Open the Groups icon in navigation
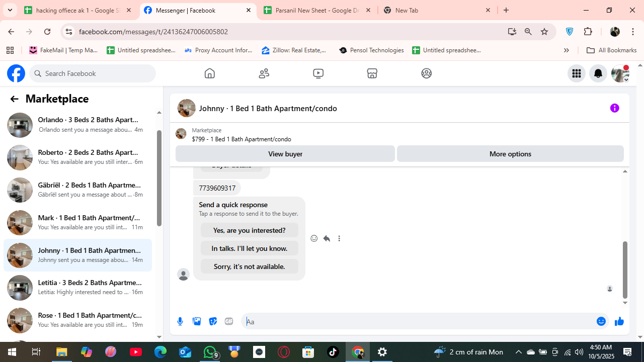 coord(427,73)
